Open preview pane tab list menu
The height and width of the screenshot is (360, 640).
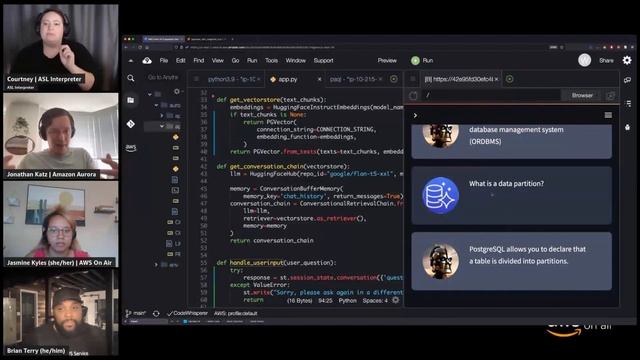[413, 79]
